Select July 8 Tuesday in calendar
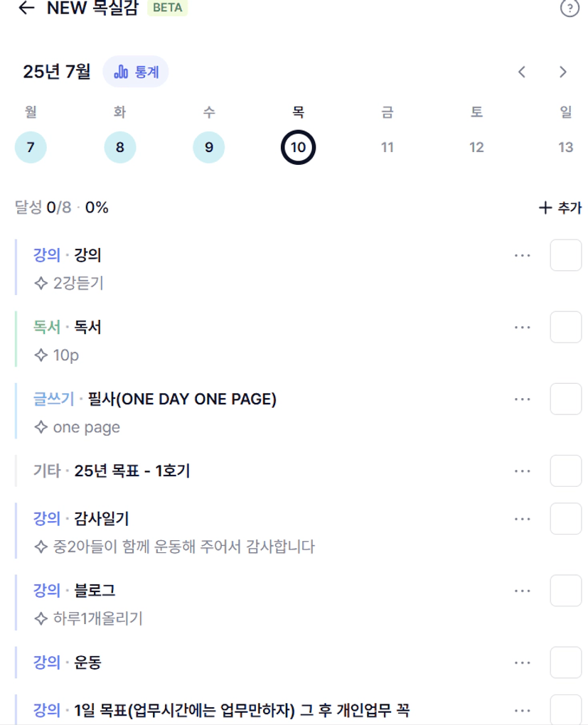Screen dimensions: 588x725 (120, 148)
